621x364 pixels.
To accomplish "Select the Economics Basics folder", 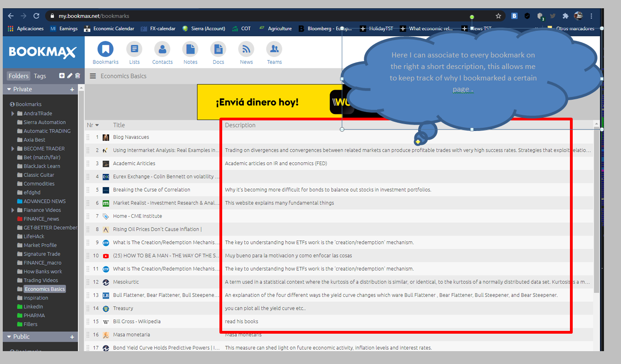I will click(45, 289).
